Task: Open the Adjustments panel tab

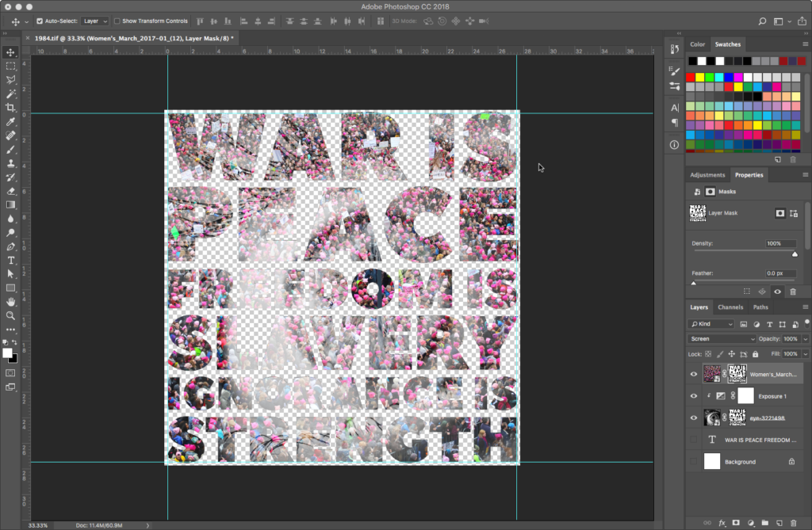Action: [x=707, y=175]
